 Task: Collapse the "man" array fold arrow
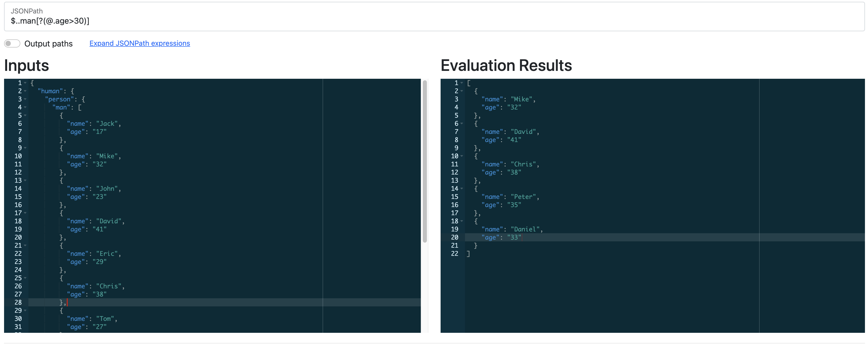[x=25, y=107]
